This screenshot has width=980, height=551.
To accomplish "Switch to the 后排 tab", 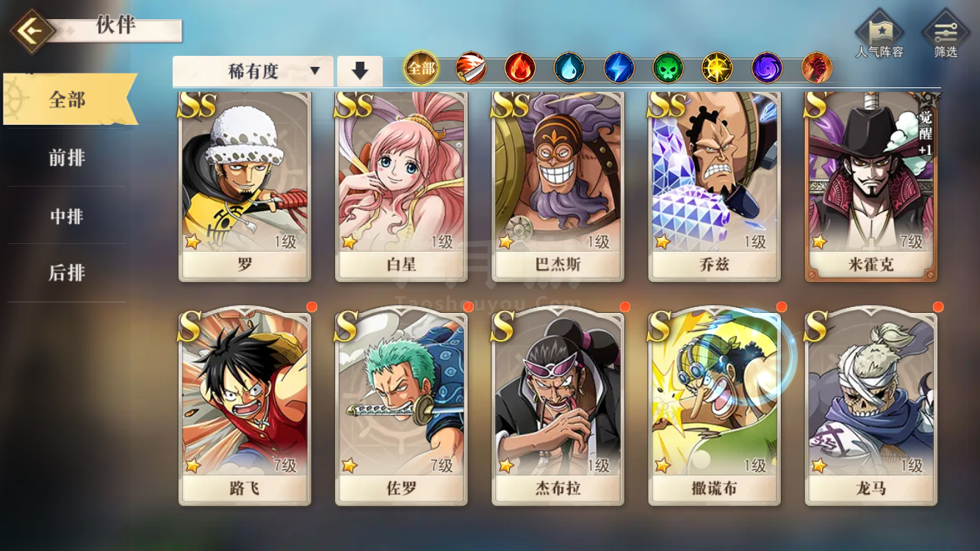I will click(x=67, y=273).
